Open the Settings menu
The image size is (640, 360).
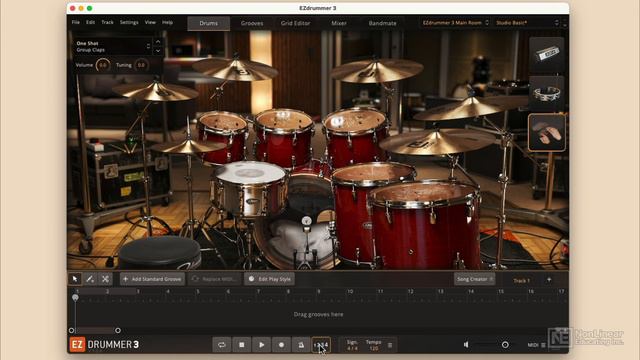(129, 22)
